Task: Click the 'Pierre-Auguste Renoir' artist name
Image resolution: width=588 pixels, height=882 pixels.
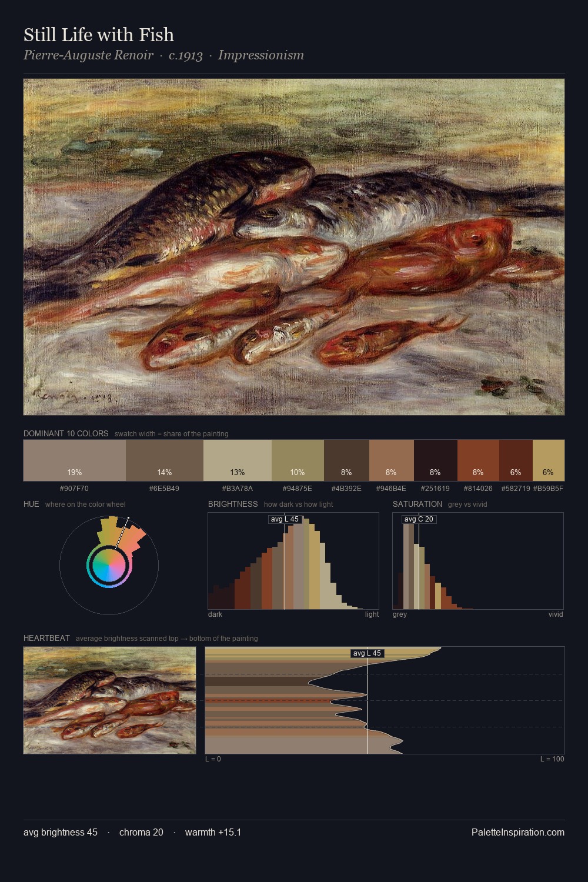Action: pos(88,55)
